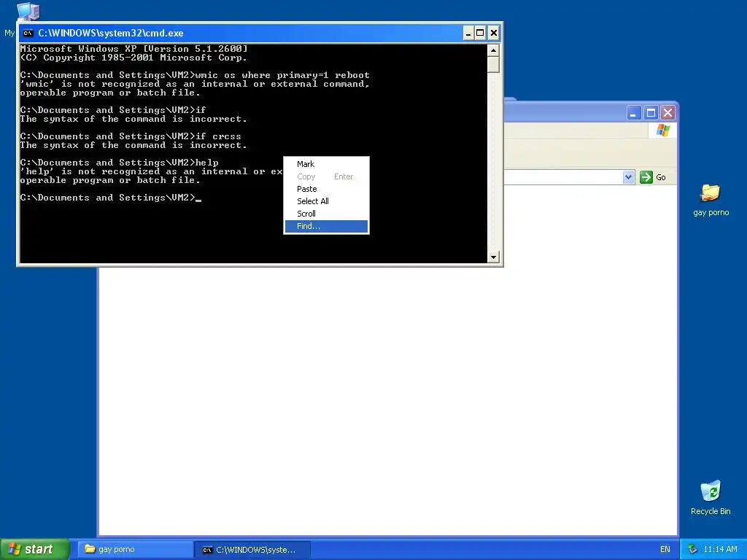Maximize the cmd.exe window

(480, 33)
